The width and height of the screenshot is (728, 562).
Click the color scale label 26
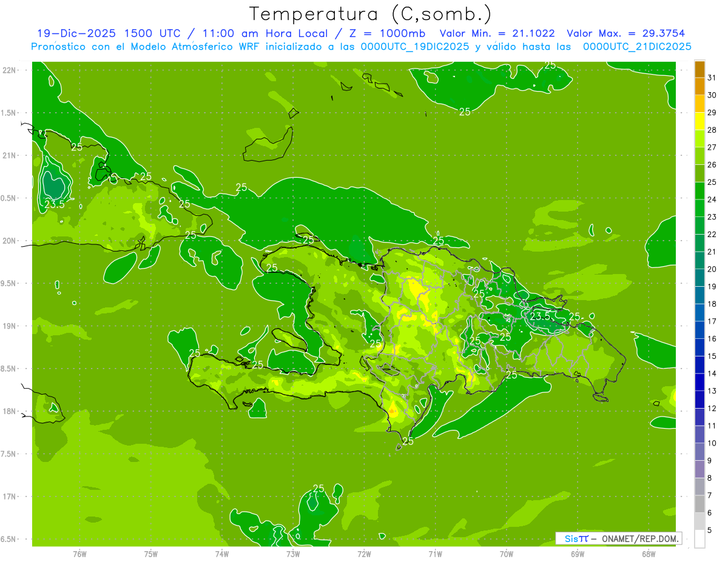712,165
